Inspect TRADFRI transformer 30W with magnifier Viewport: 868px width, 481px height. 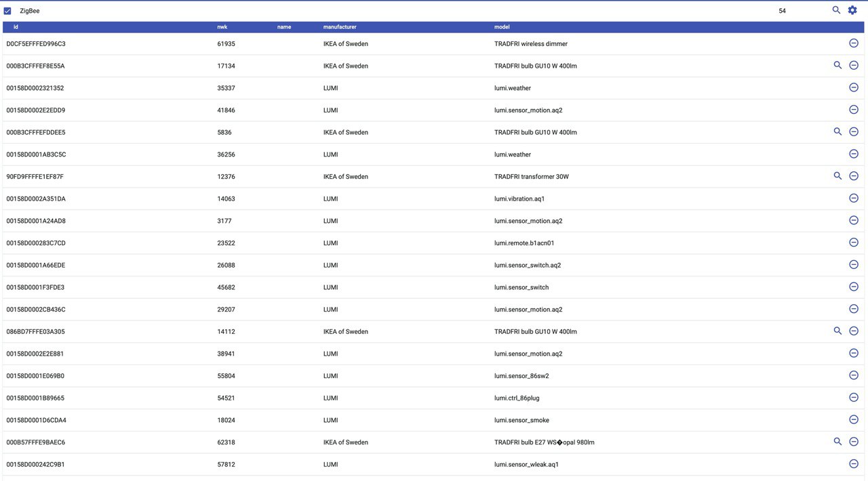click(837, 175)
